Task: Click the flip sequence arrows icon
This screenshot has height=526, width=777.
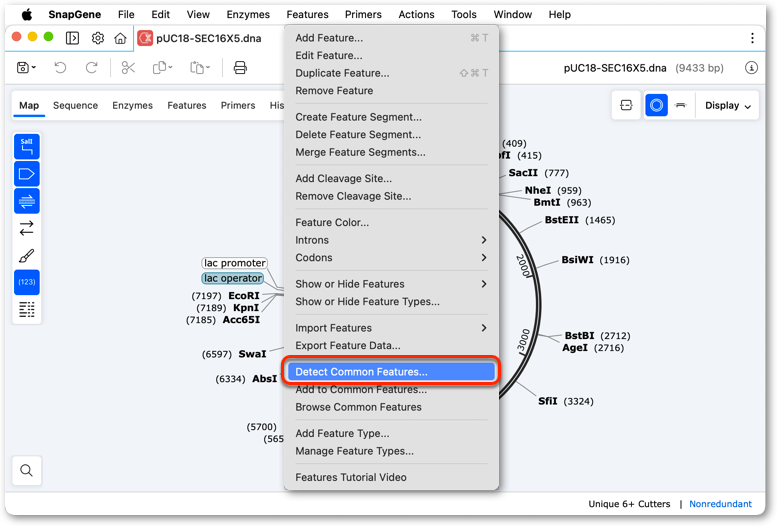Action: (27, 228)
